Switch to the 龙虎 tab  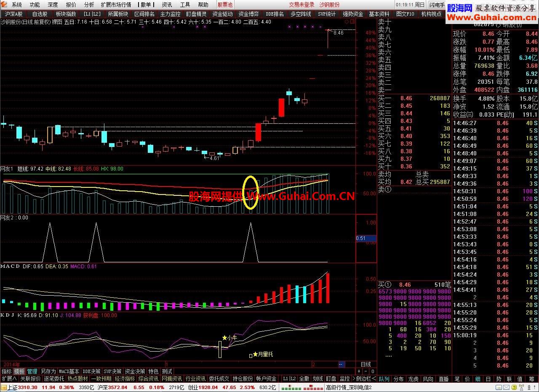[x=413, y=379]
